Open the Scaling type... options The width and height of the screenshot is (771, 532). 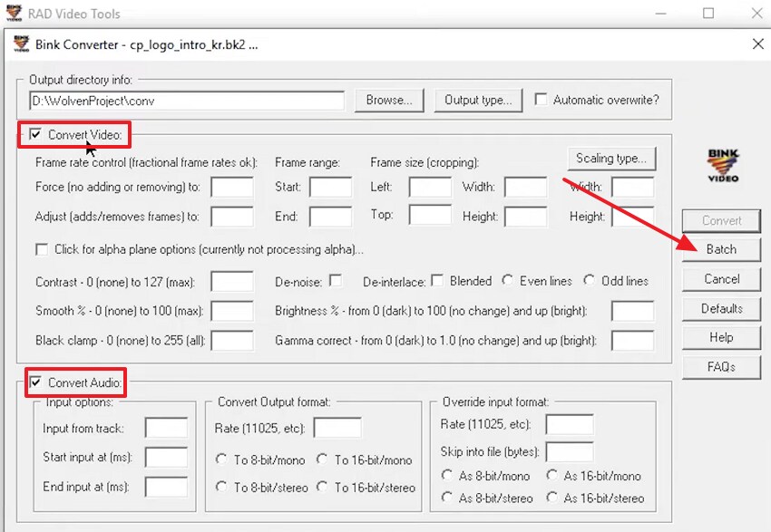(x=611, y=159)
